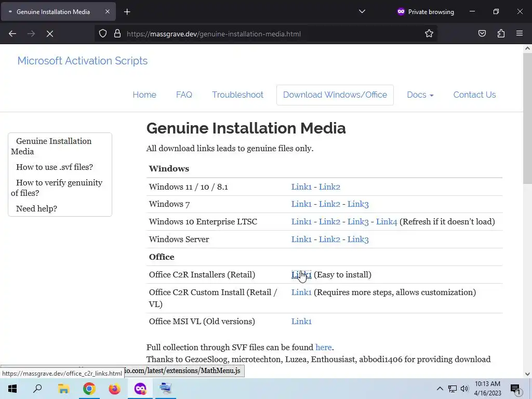
Task: Open Link1 for Windows 7
Action: (x=301, y=204)
